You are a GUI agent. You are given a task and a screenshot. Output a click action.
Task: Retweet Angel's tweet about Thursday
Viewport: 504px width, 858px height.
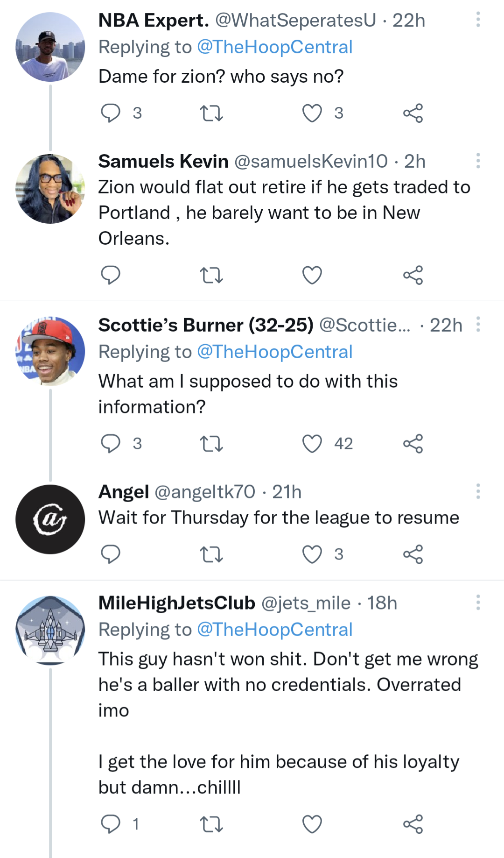click(211, 554)
